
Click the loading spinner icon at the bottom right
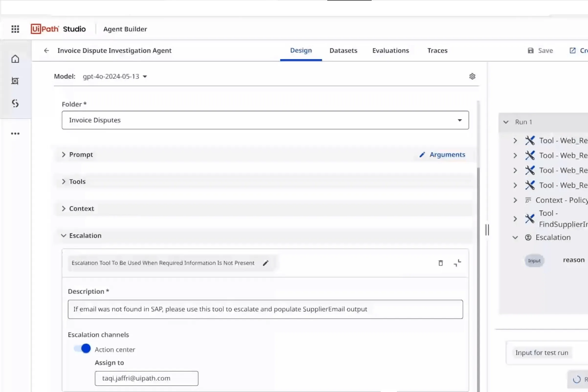(x=577, y=379)
